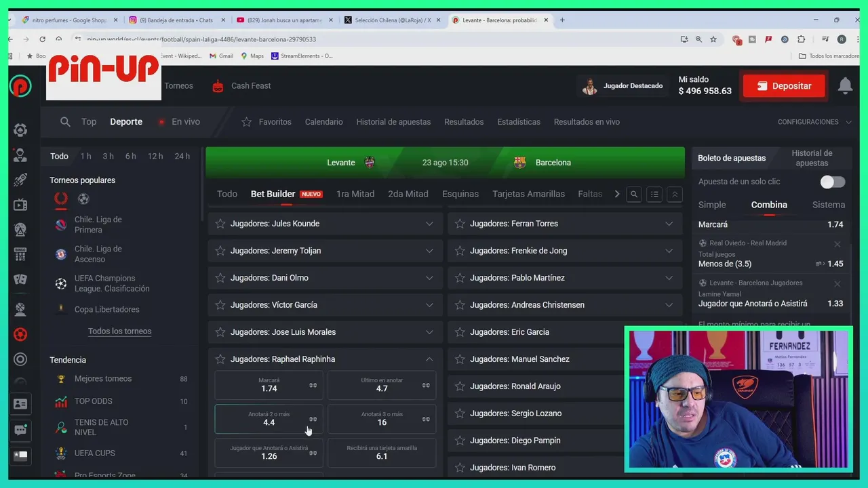Click the search magnifier next to Top
Screen dimensions: 868x488
point(65,122)
